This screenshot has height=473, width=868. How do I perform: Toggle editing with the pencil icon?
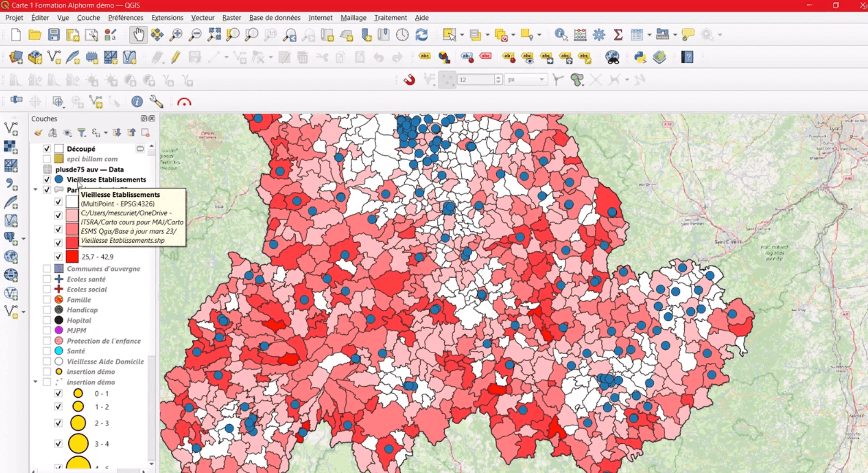(x=176, y=57)
